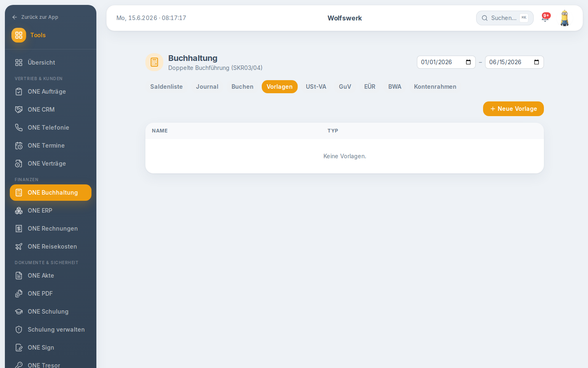Click the ONE Sign pen icon
Viewport: 588px width, 368px height.
pyautogui.click(x=19, y=348)
